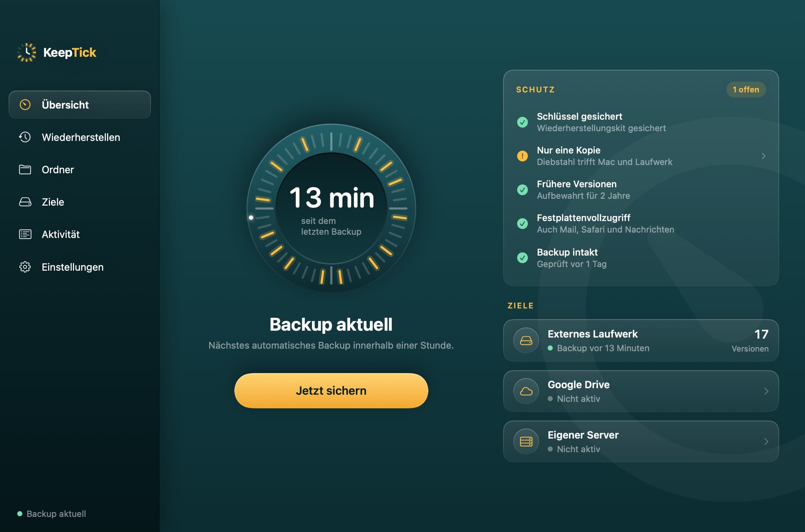
Task: Click the 1 offen badge
Action: click(x=746, y=90)
